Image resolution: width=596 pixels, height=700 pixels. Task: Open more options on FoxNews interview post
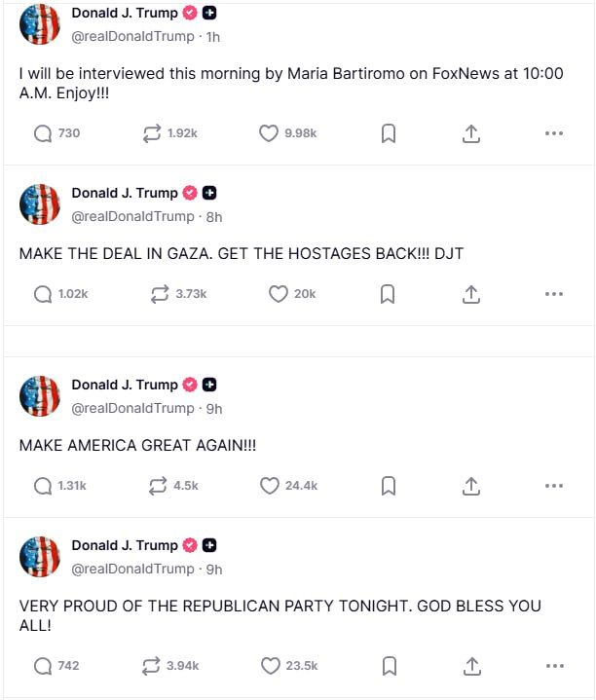pyautogui.click(x=554, y=134)
